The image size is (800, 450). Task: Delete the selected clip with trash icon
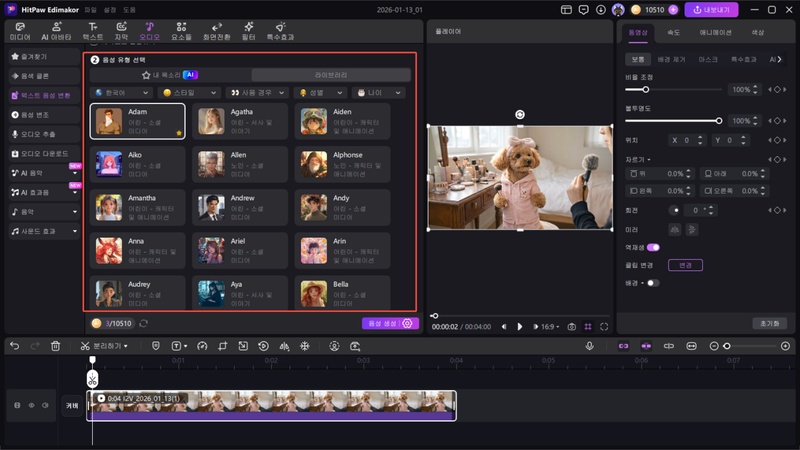(56, 346)
